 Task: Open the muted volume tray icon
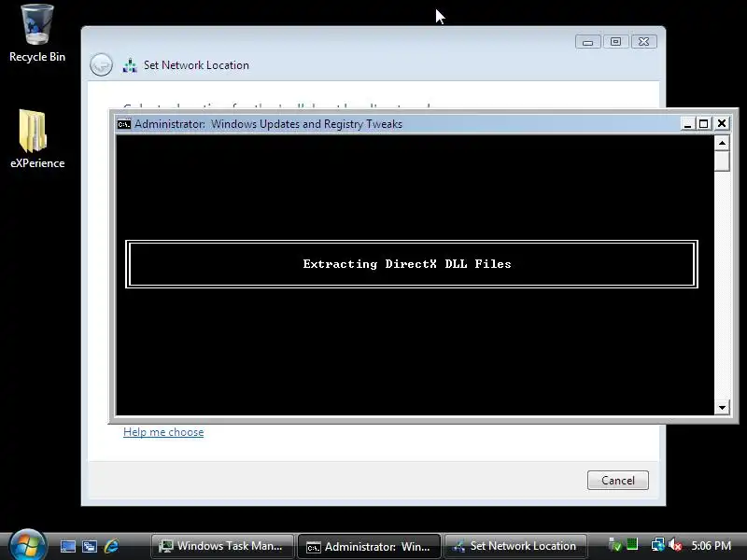point(675,545)
